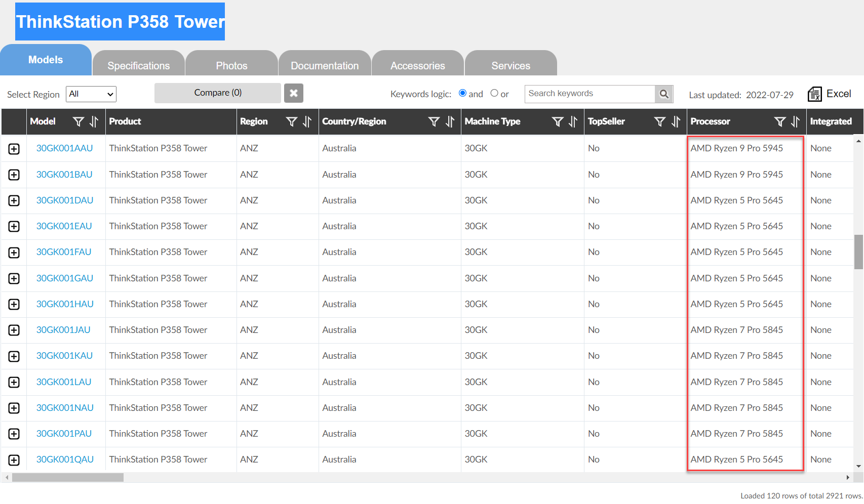Sort the Processor column
Image resolution: width=864 pixels, height=504 pixels.
pyautogui.click(x=795, y=122)
